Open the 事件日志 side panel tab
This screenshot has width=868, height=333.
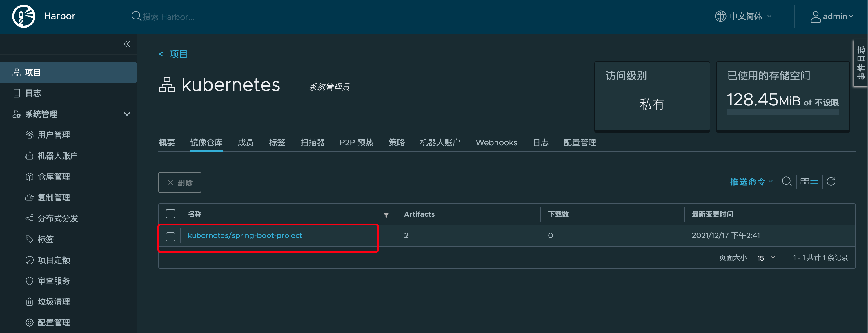(860, 63)
